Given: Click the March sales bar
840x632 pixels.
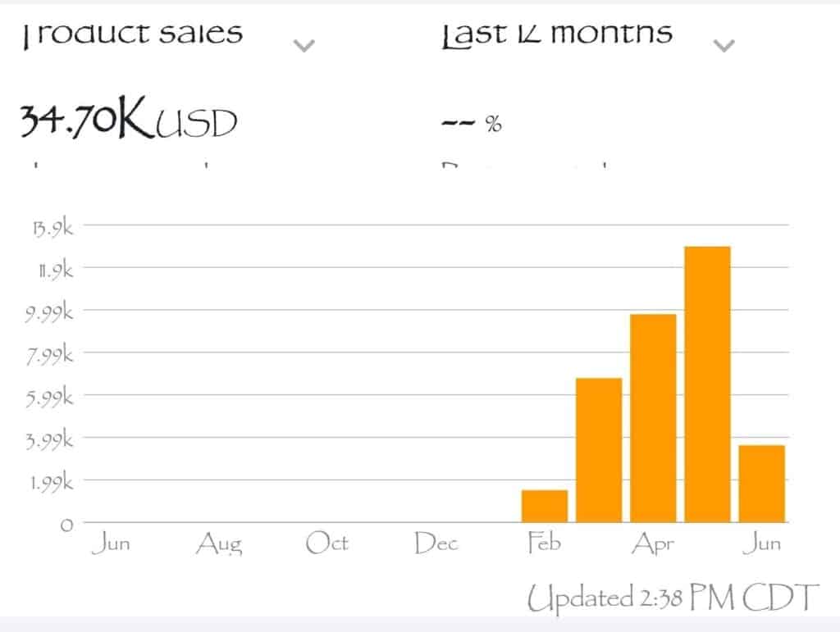Looking at the screenshot, I should 599,450.
